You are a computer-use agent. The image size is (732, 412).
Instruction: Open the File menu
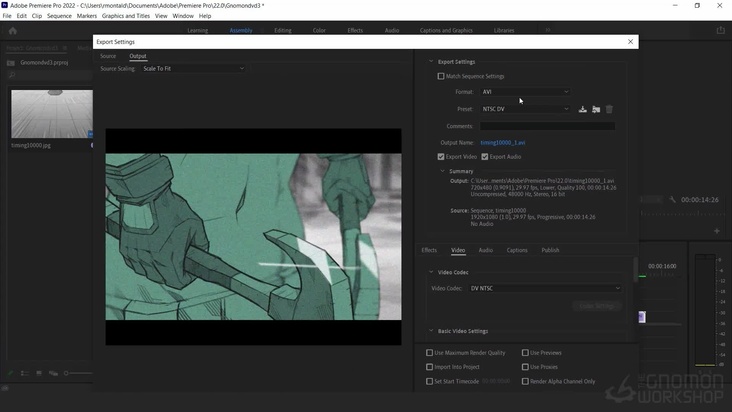click(7, 16)
